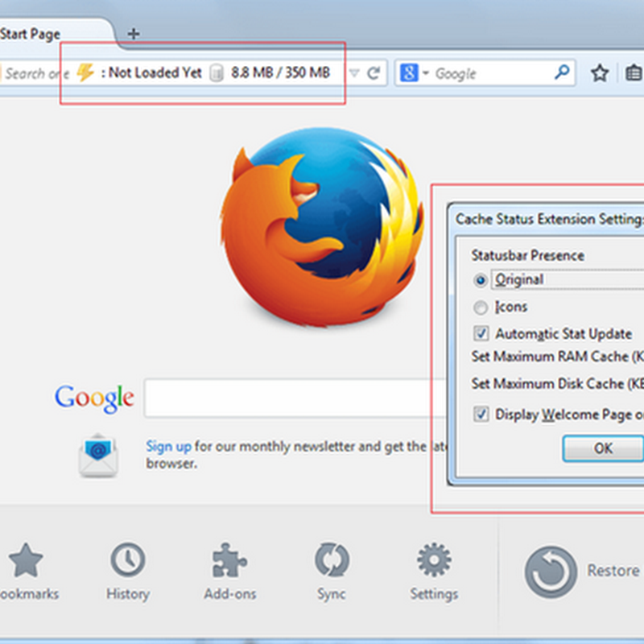Select the Original statusbar presence radio
The height and width of the screenshot is (644, 644).
coord(480,280)
